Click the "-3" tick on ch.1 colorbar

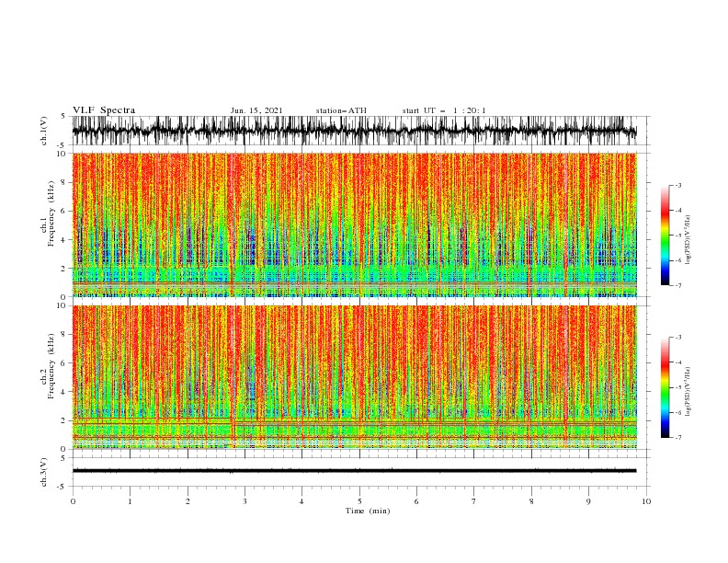tap(678, 185)
